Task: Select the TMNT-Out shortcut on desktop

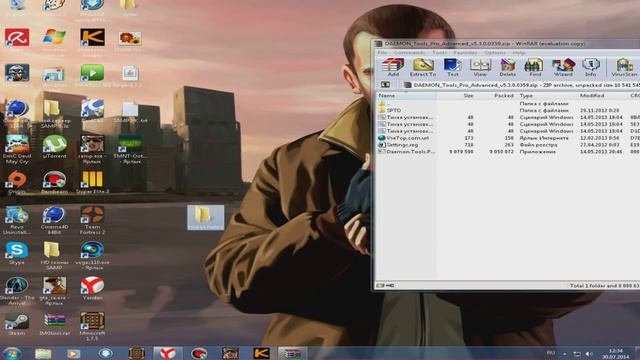Action: tap(130, 150)
